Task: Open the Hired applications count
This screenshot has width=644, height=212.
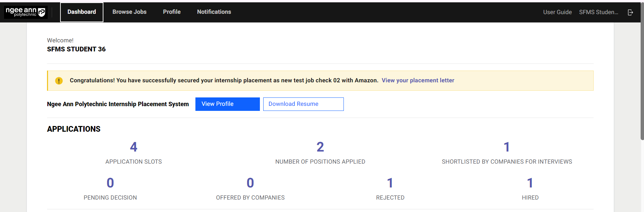Action: (530, 183)
